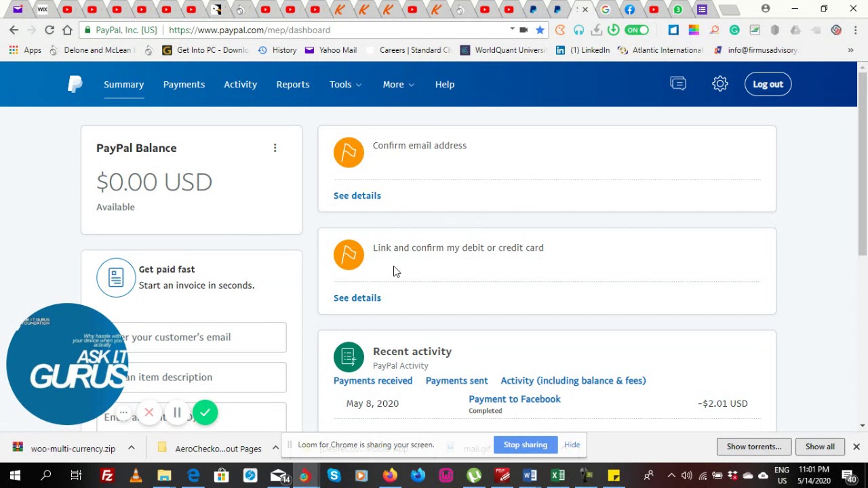Cancel the Loom recording with the X
The image size is (868, 488).
[149, 413]
